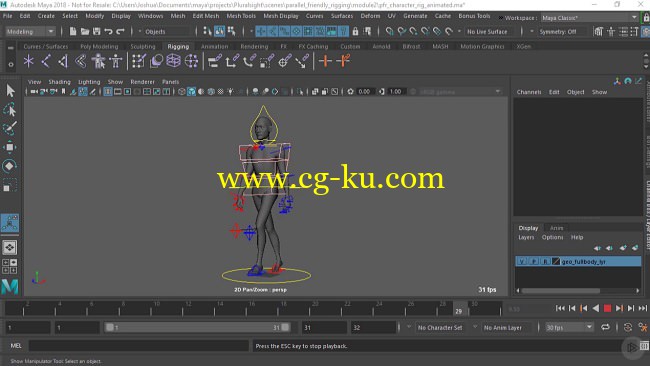Open the Workspace Maya Classic dropdown
The image size is (650, 366).
(589, 18)
